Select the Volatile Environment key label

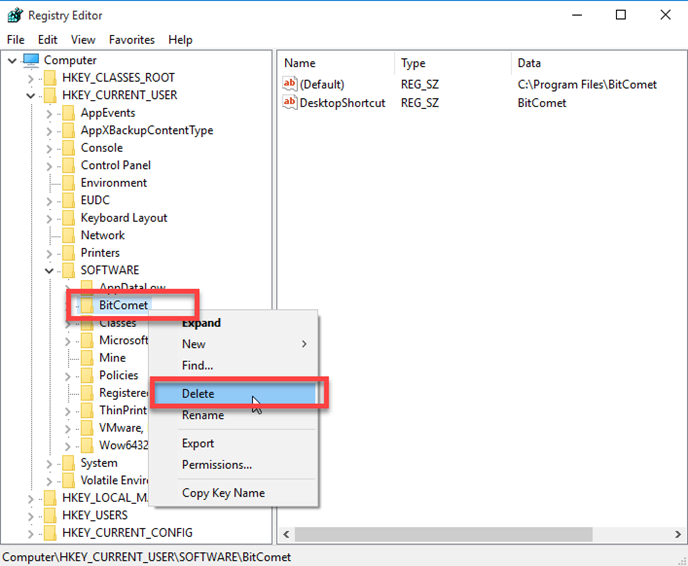coord(115,480)
